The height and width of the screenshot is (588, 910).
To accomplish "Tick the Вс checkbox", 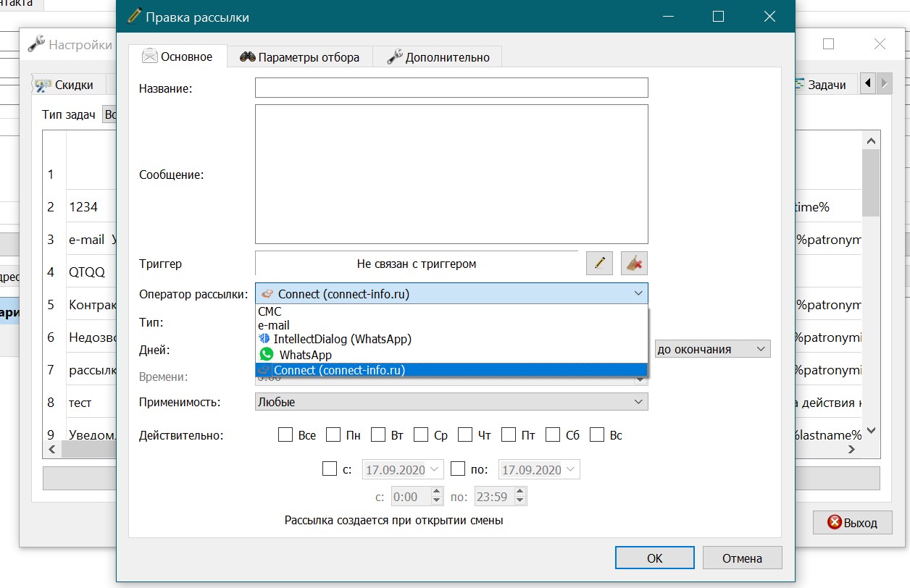I will pyautogui.click(x=597, y=434).
